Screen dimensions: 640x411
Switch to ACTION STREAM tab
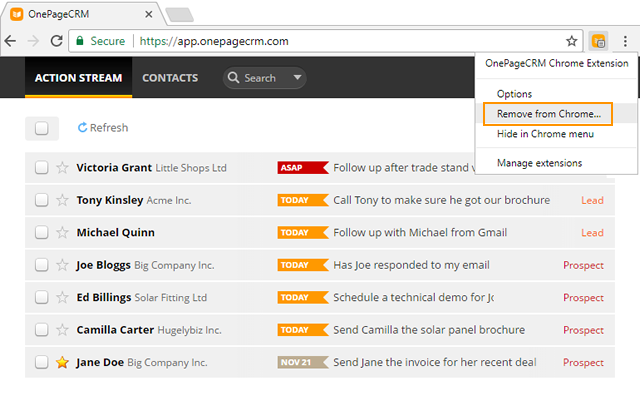click(x=78, y=78)
